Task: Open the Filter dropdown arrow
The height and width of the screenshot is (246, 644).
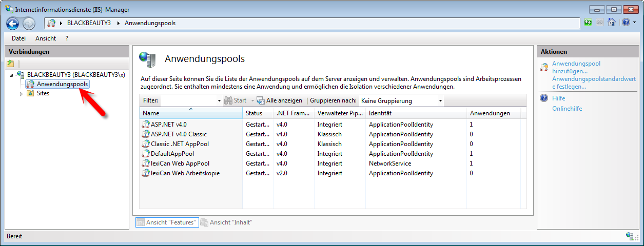Action: pos(219,101)
